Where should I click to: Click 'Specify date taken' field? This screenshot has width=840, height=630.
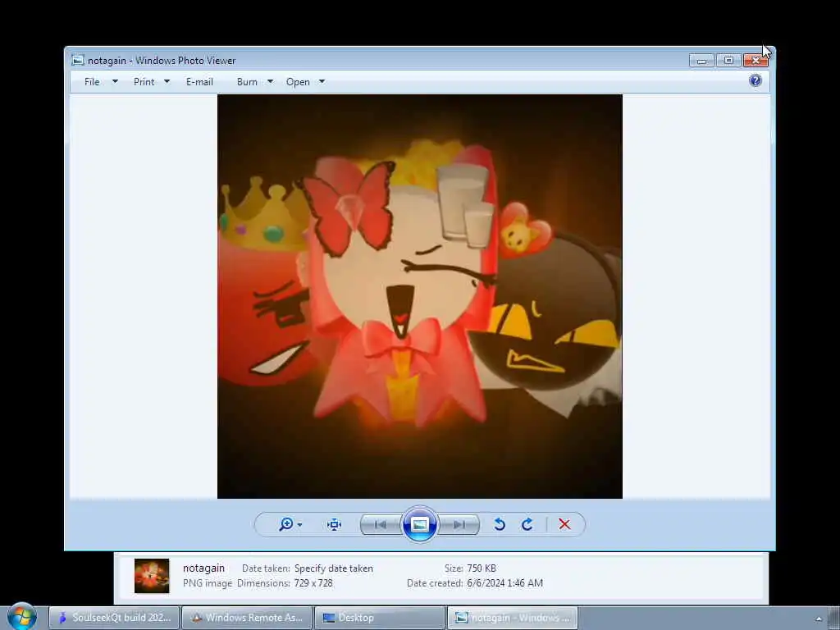click(x=334, y=568)
